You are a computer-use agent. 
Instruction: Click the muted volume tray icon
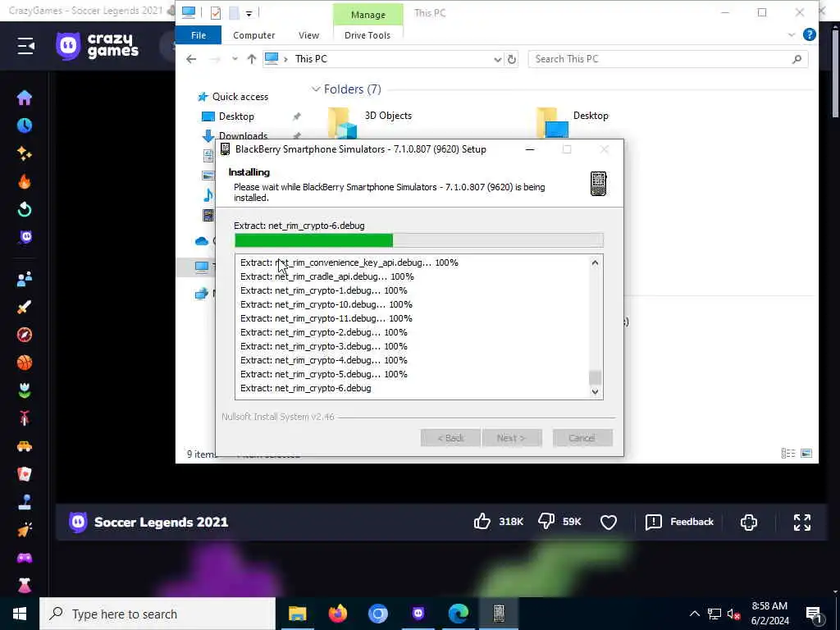[733, 614]
